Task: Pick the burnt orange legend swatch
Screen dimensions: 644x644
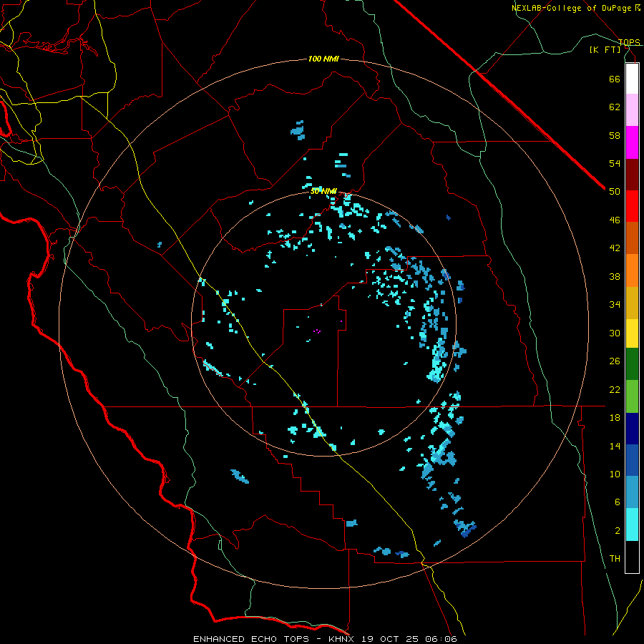Action: [x=632, y=238]
